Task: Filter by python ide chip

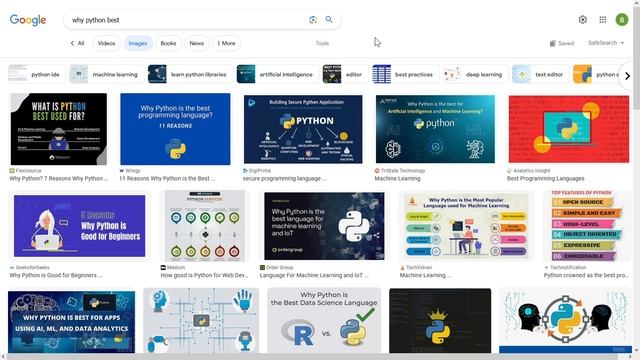Action: click(37, 74)
